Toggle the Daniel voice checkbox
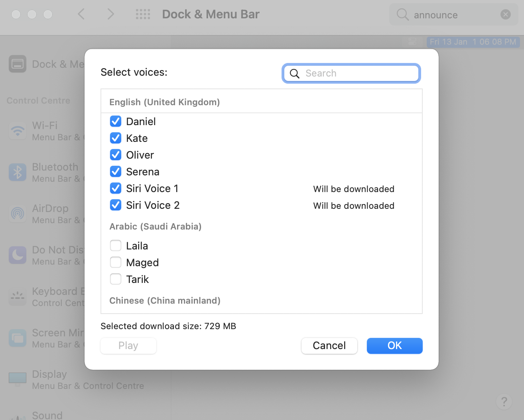 pyautogui.click(x=116, y=121)
